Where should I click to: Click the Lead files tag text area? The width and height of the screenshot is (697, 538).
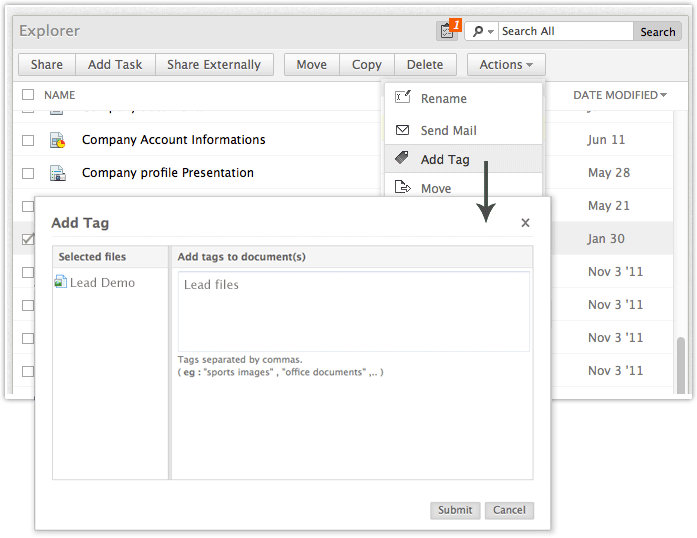coord(353,311)
